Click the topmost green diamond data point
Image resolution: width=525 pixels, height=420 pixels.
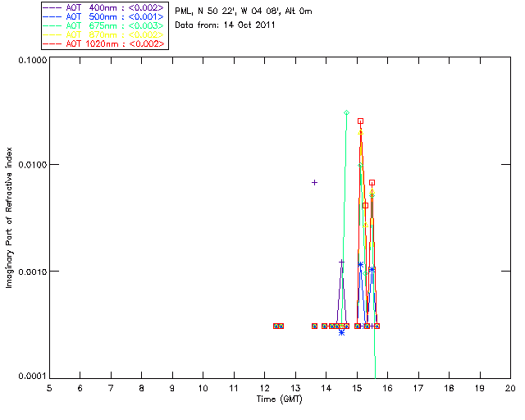click(346, 113)
